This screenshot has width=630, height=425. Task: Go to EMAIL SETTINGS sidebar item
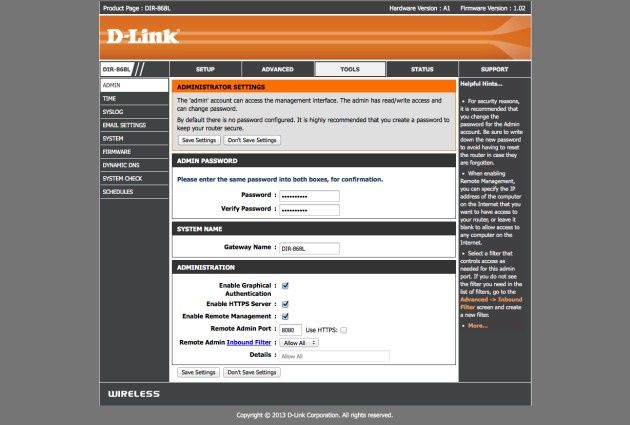click(134, 125)
